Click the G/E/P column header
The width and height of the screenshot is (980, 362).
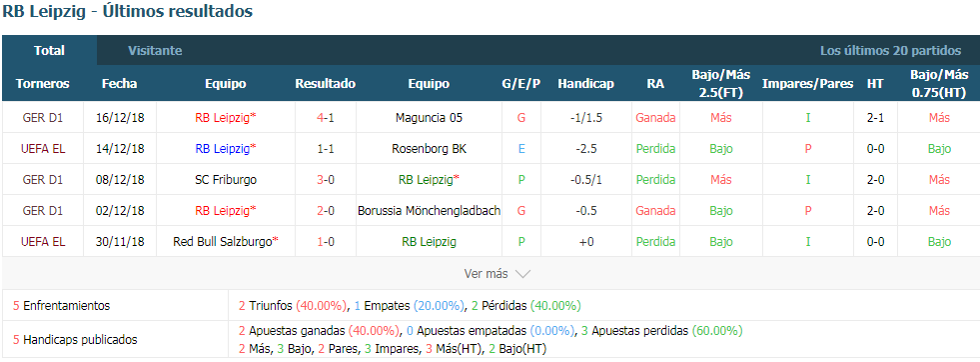click(x=521, y=84)
